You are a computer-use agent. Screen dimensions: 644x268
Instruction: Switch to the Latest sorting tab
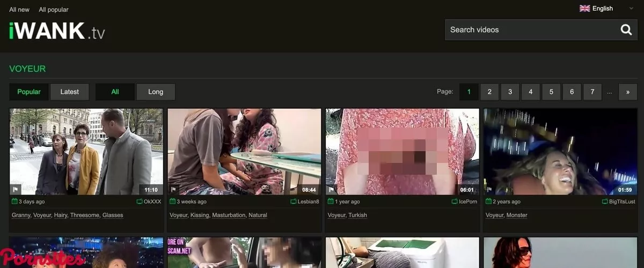[70, 92]
